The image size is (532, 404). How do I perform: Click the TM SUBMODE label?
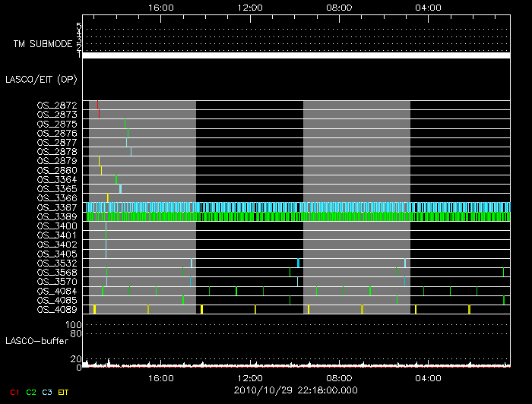pos(42,44)
